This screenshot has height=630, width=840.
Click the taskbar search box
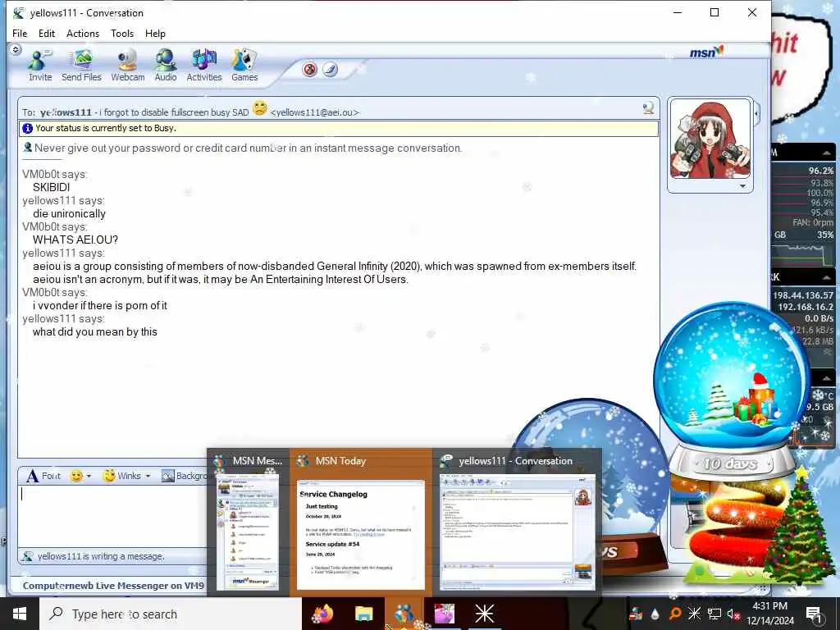[x=171, y=614]
